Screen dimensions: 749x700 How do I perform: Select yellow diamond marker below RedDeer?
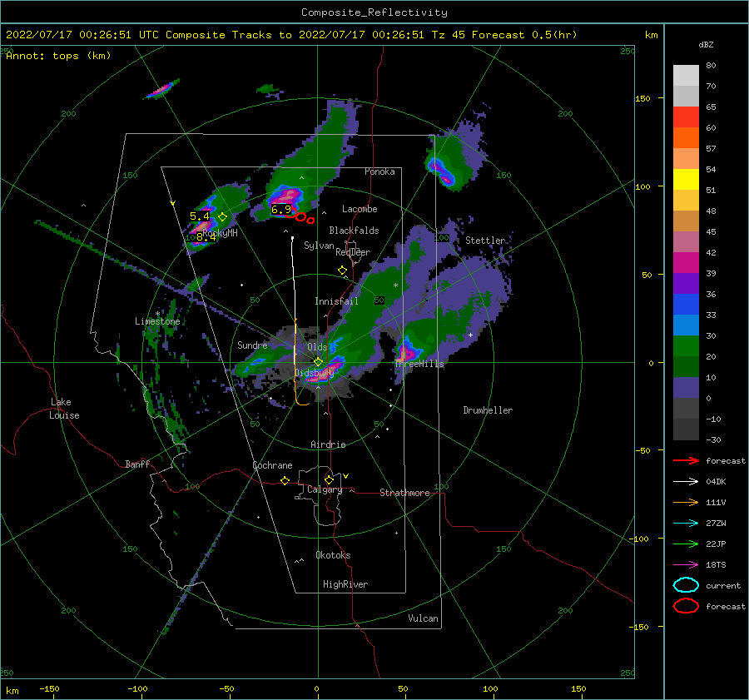pyautogui.click(x=342, y=270)
